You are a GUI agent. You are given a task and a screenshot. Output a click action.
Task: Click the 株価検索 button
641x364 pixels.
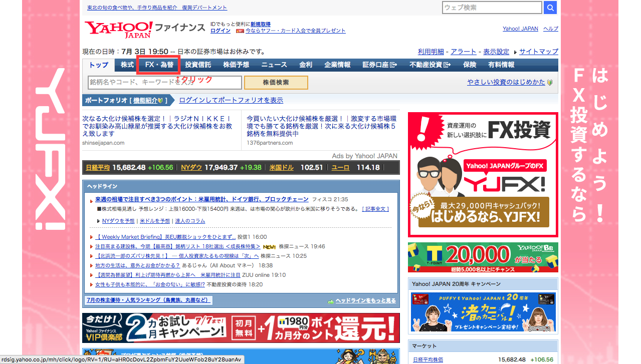276,83
